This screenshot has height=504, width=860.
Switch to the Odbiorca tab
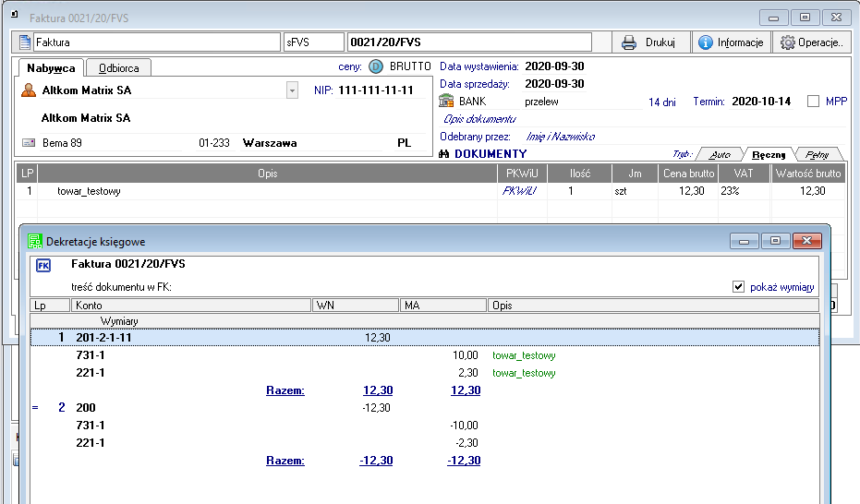click(x=118, y=68)
